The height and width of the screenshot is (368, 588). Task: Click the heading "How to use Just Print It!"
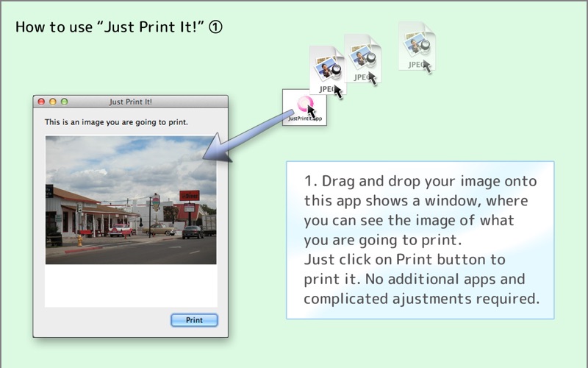coord(119,26)
